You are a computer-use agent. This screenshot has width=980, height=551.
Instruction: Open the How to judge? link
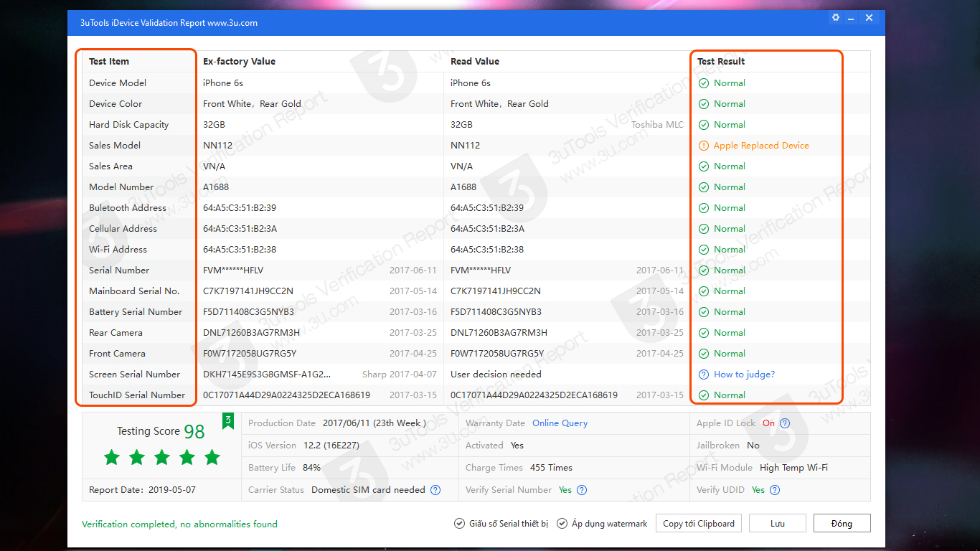pos(744,375)
